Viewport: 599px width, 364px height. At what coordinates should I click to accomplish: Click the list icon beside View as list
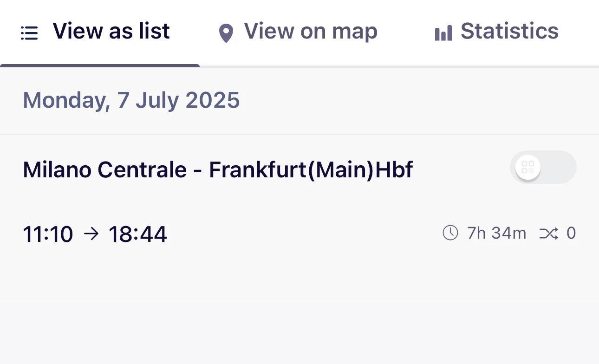click(x=29, y=33)
